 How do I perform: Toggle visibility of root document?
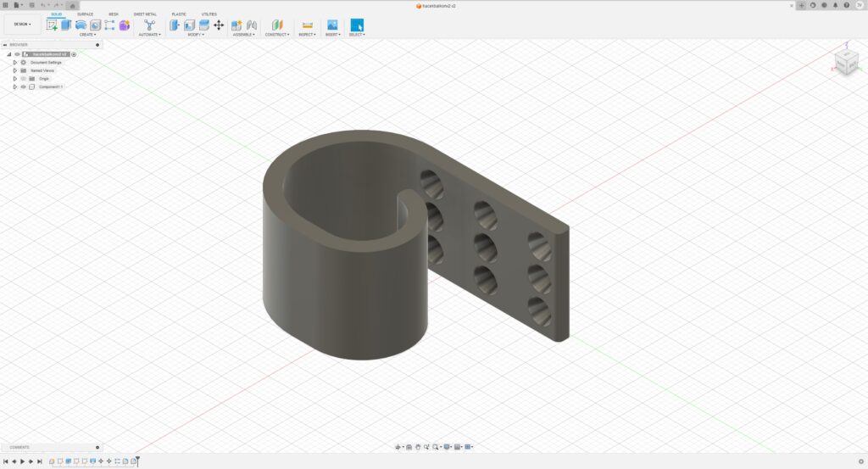[17, 54]
